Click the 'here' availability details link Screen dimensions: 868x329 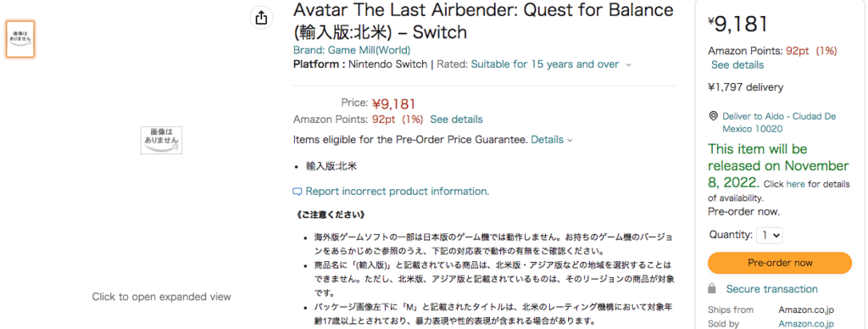pyautogui.click(x=795, y=185)
